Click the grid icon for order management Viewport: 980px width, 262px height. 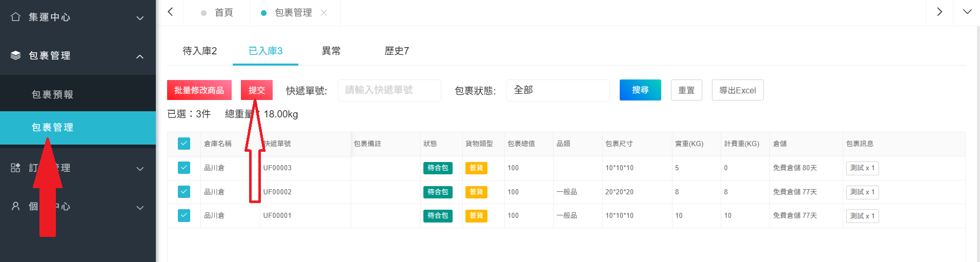tap(15, 168)
